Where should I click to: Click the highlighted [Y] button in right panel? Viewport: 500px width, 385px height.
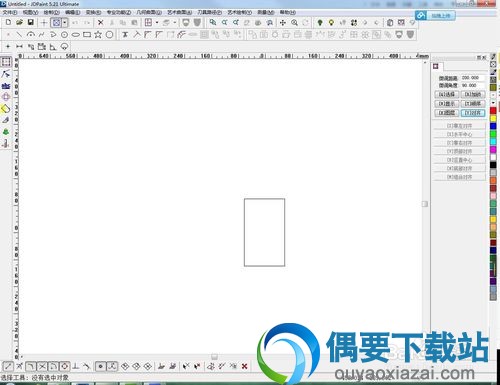click(473, 113)
